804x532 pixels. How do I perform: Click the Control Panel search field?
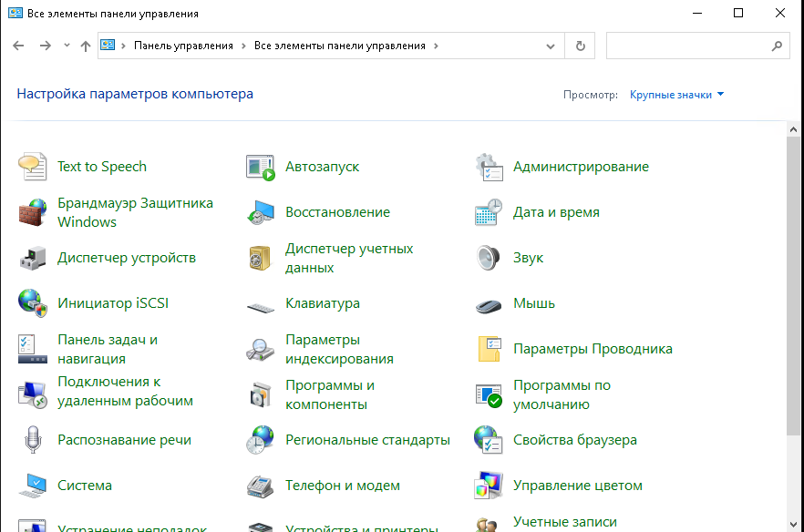(x=688, y=46)
